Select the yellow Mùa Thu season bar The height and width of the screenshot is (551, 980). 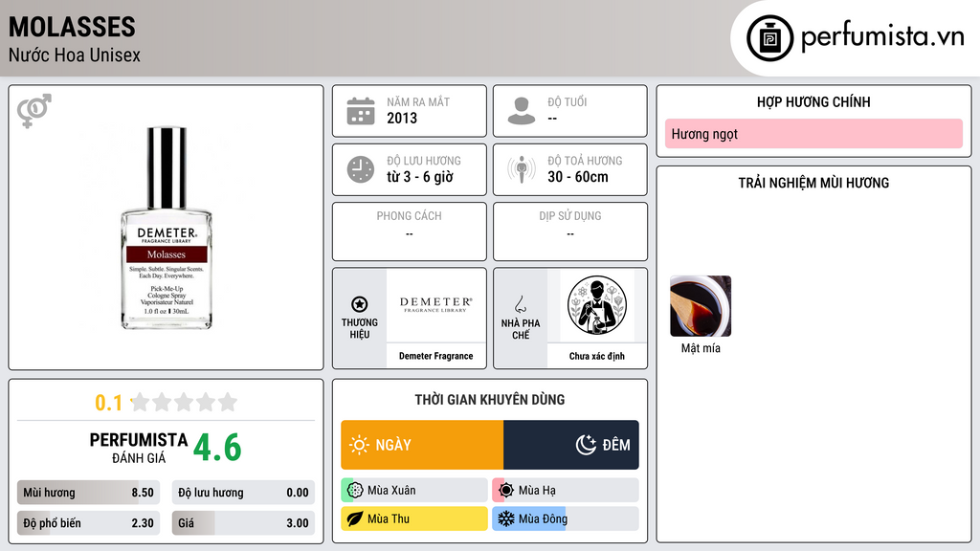point(414,518)
